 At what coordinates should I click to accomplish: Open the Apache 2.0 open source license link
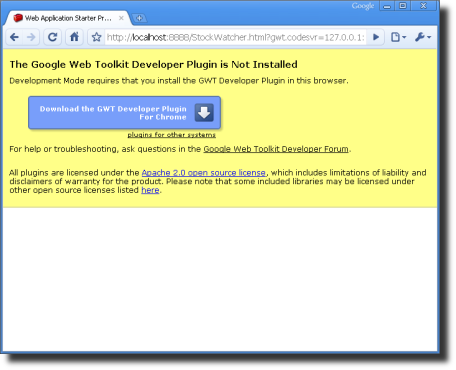204,173
